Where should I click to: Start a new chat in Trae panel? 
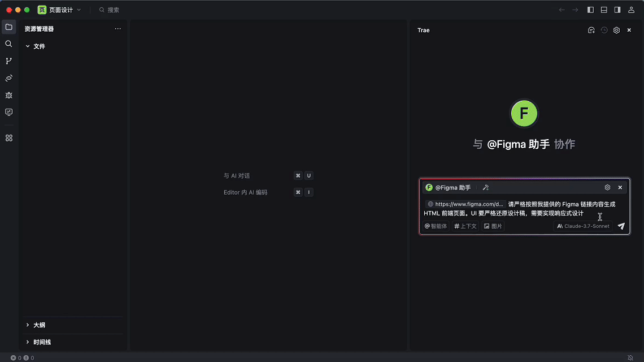591,31
